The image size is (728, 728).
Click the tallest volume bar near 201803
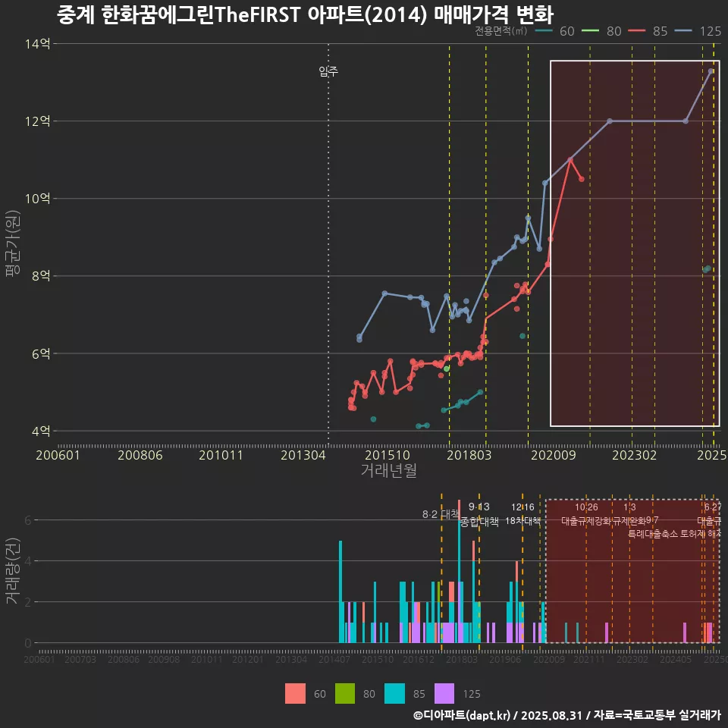point(460,571)
